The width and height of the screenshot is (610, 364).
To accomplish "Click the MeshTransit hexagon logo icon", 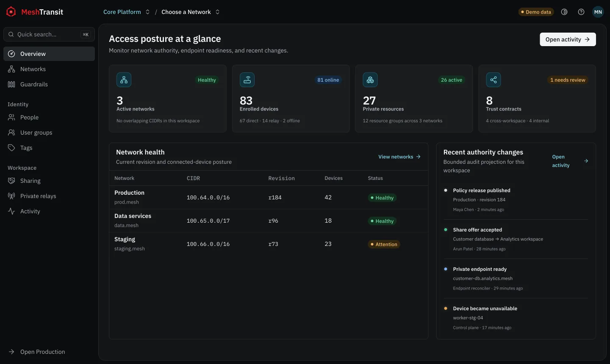I will coord(11,12).
